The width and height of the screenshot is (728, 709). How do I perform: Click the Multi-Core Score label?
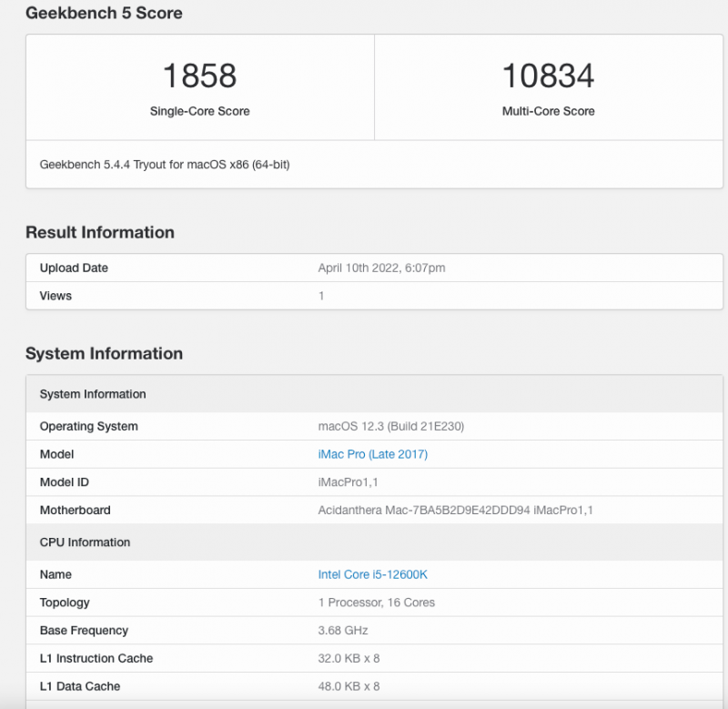coord(548,111)
